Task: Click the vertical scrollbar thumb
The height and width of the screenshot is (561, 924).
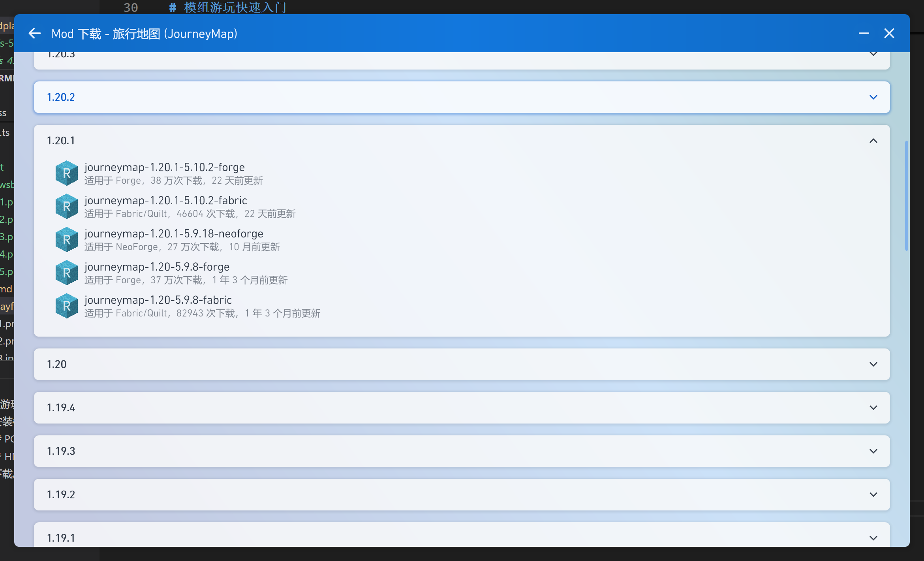Action: click(906, 196)
